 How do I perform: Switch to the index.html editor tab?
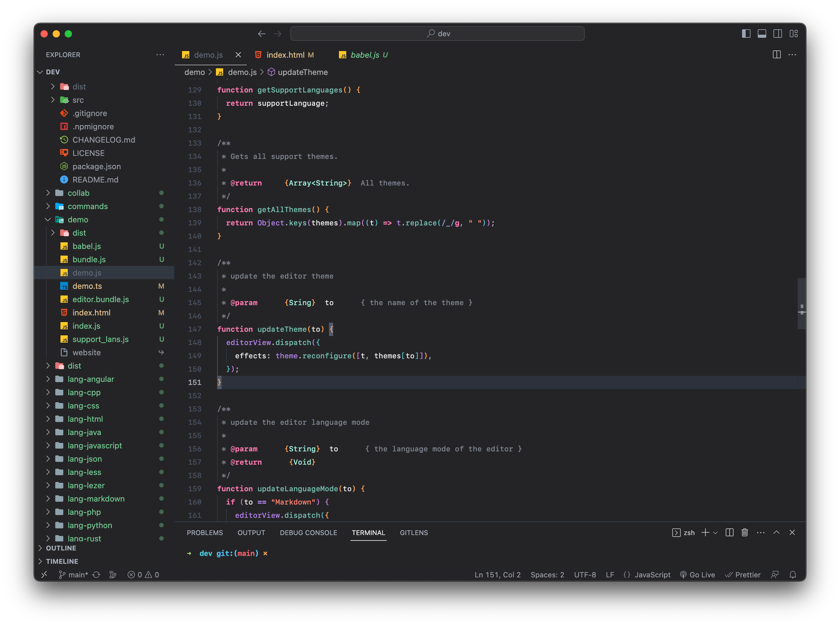pyautogui.click(x=285, y=55)
